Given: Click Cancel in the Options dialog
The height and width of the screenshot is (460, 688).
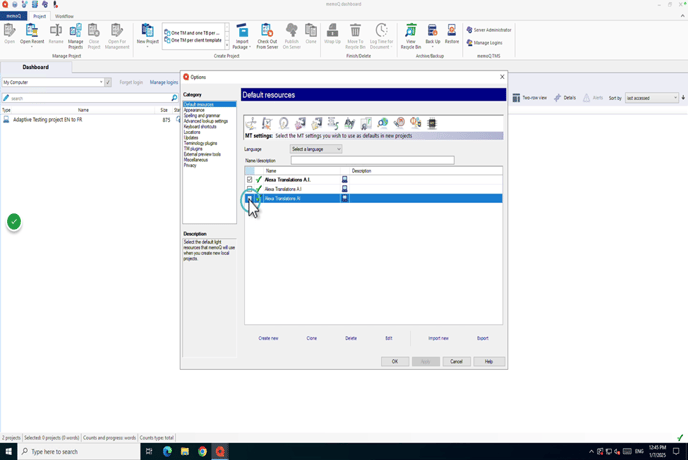Looking at the screenshot, I should pos(456,361).
